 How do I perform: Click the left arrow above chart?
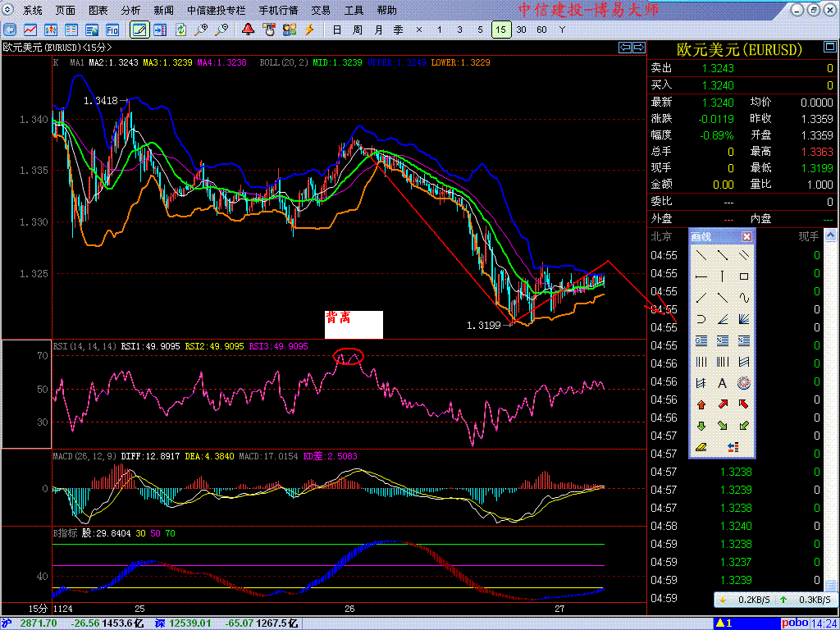(624, 47)
